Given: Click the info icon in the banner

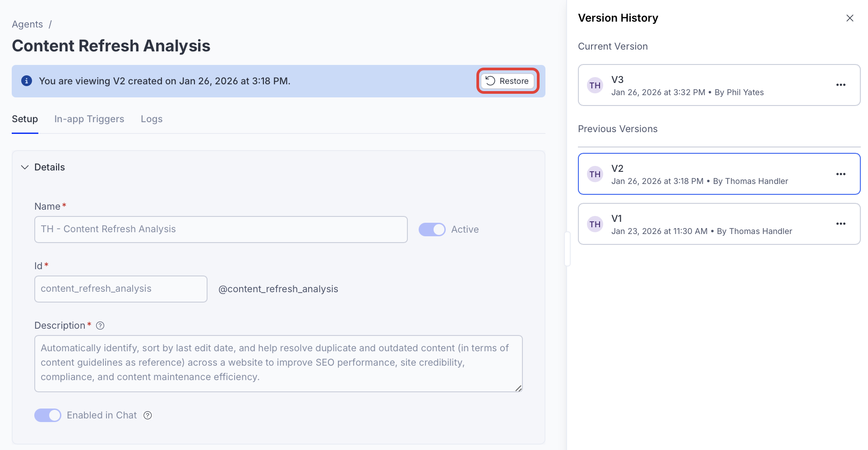Looking at the screenshot, I should click(27, 81).
